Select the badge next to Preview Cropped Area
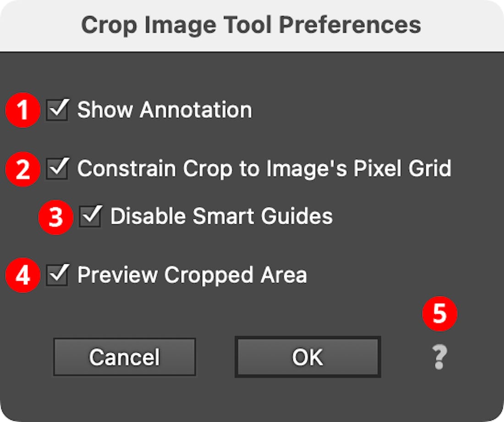 22,275
